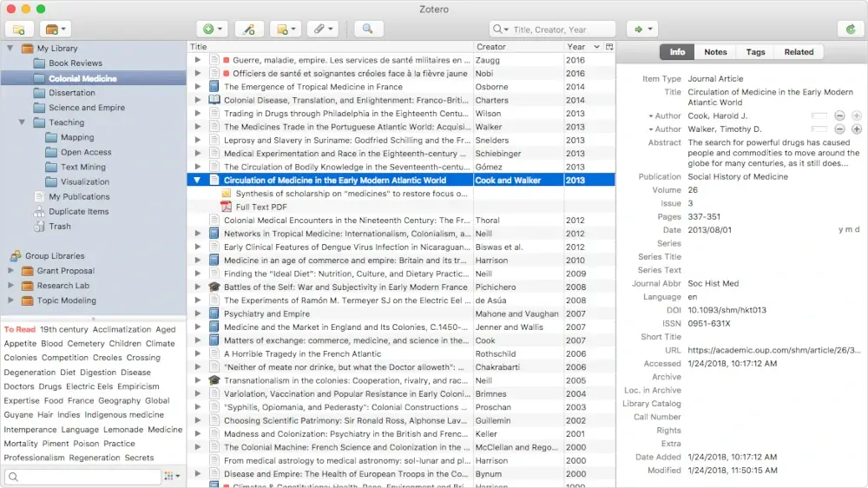Image resolution: width=868 pixels, height=488 pixels.
Task: Collapse the Circulation of Medicine item
Action: (x=197, y=180)
